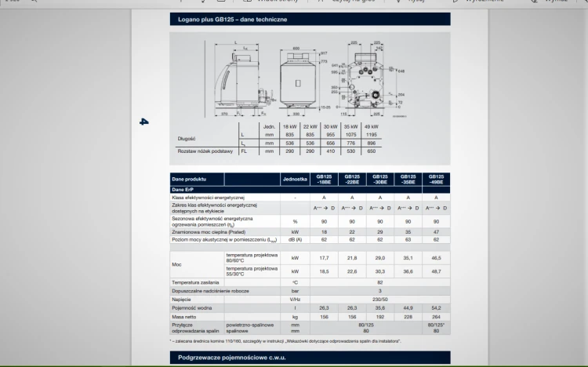This screenshot has width=588, height=367.
Task: Click rated heat output value 47
Action: coord(436,232)
